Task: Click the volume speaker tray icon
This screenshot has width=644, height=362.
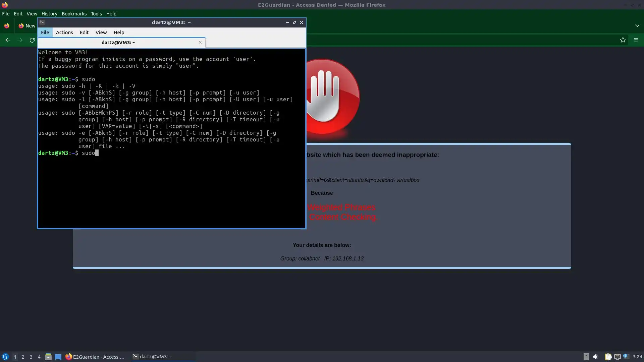Action: click(596, 357)
